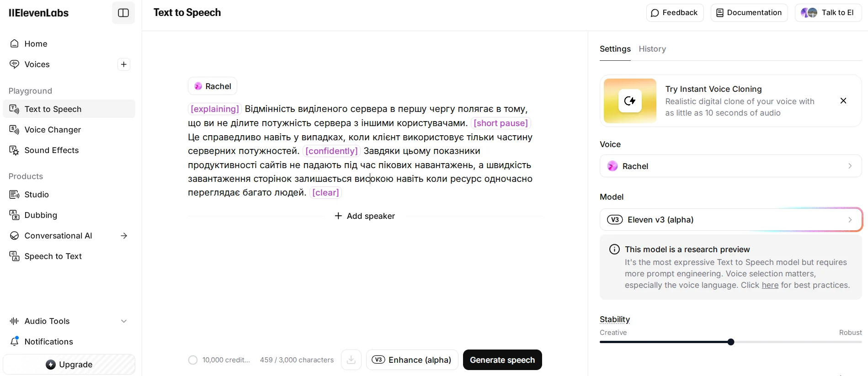
Task: Click the Rachel speaker chip above text
Action: pyautogui.click(x=213, y=86)
